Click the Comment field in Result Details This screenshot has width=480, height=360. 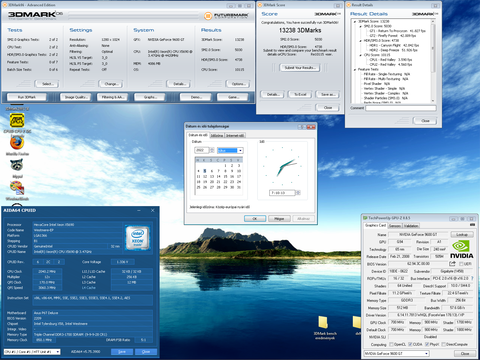[401, 108]
